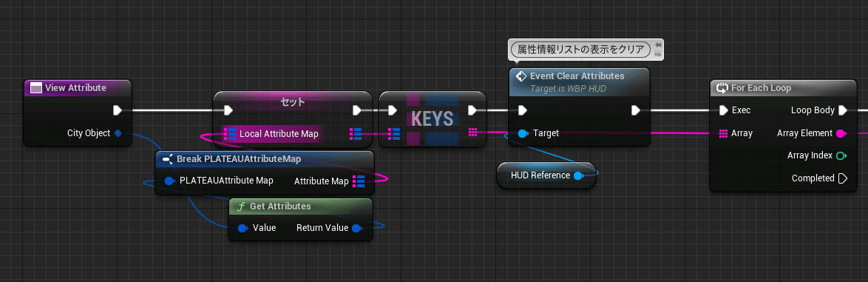Click the Loop Body exec pin
Screen dimensions: 868x282
pos(843,110)
